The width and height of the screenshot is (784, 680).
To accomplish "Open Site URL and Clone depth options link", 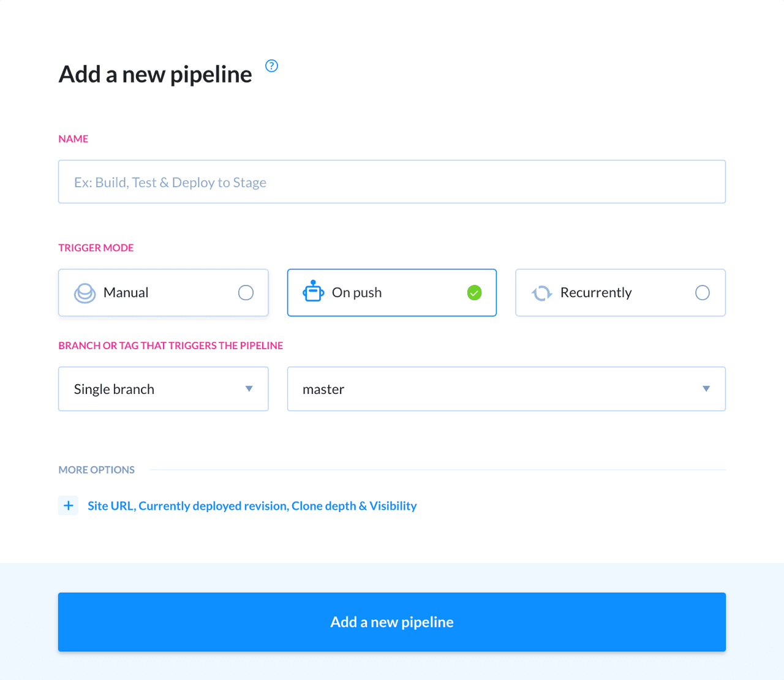I will 252,505.
